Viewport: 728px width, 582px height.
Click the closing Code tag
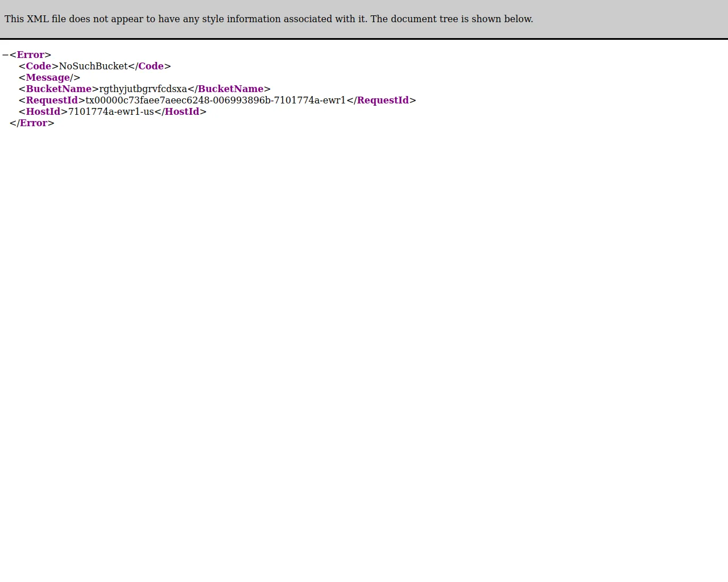pyautogui.click(x=150, y=66)
